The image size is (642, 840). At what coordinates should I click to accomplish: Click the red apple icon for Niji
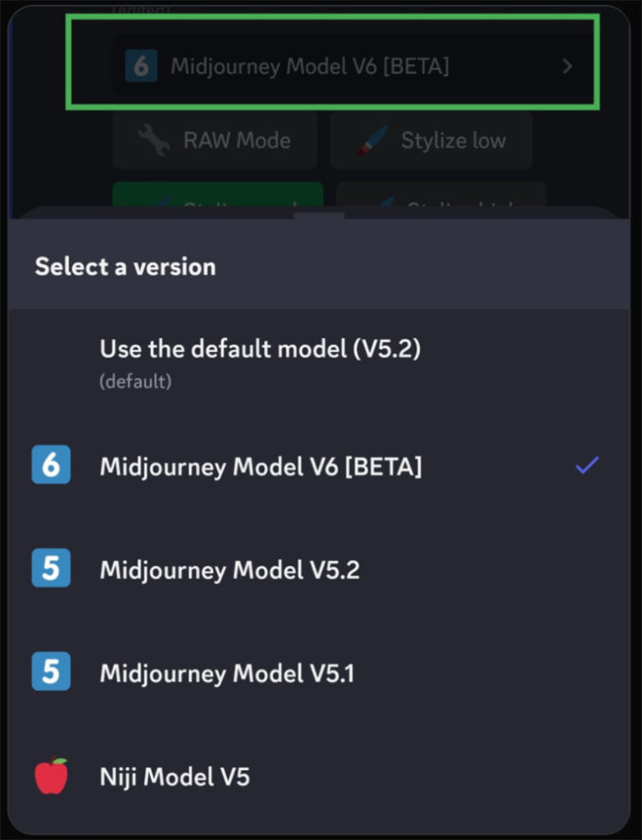pos(52,775)
